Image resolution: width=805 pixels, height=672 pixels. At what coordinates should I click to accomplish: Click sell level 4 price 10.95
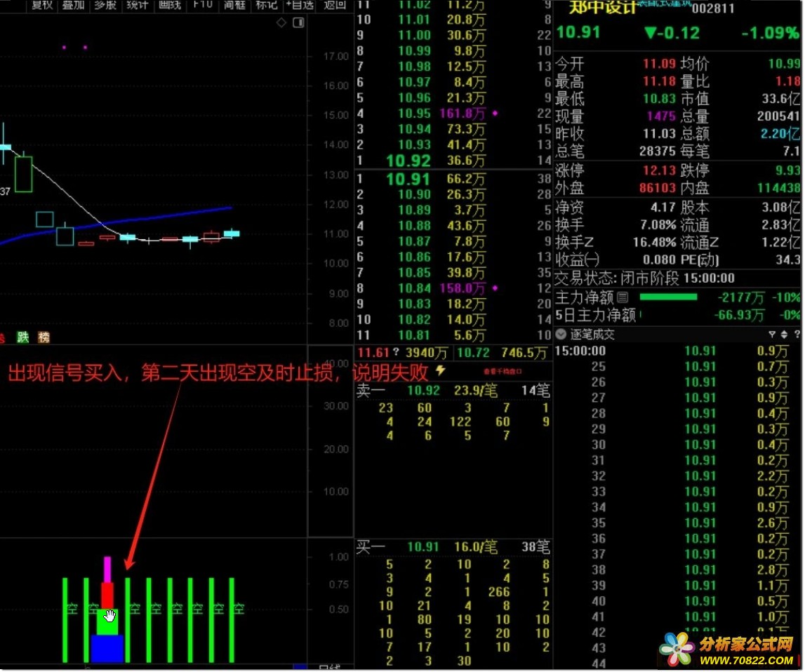tap(414, 114)
